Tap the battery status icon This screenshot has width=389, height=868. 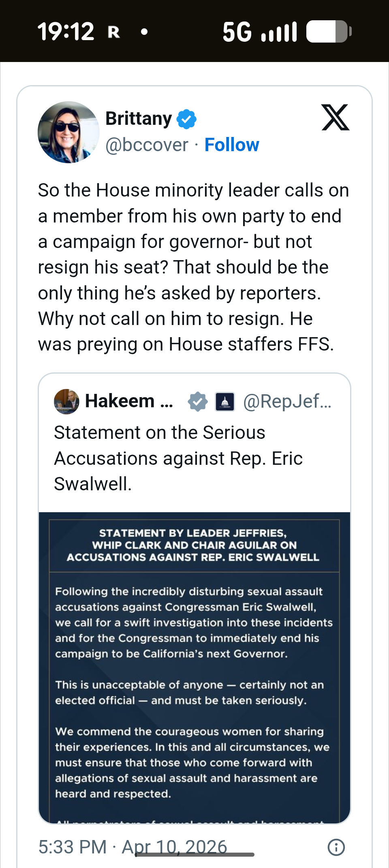328,32
